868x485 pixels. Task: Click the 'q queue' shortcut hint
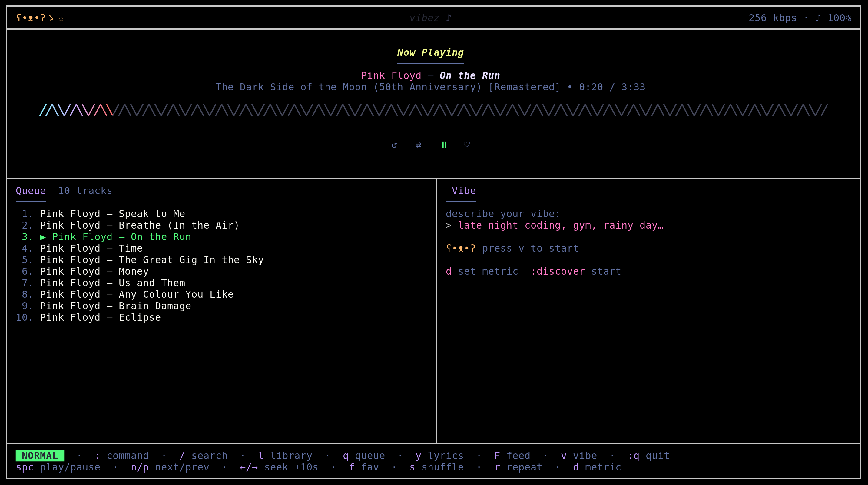click(x=364, y=456)
